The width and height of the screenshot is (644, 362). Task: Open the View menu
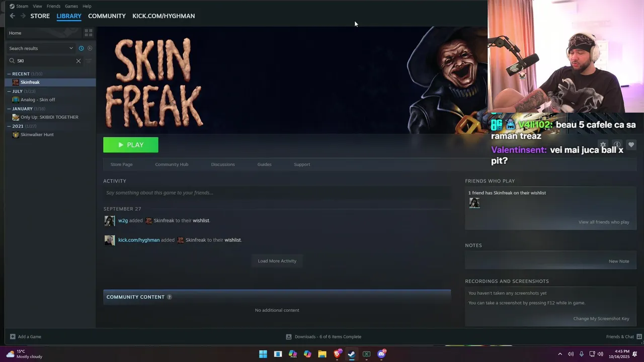tap(37, 6)
